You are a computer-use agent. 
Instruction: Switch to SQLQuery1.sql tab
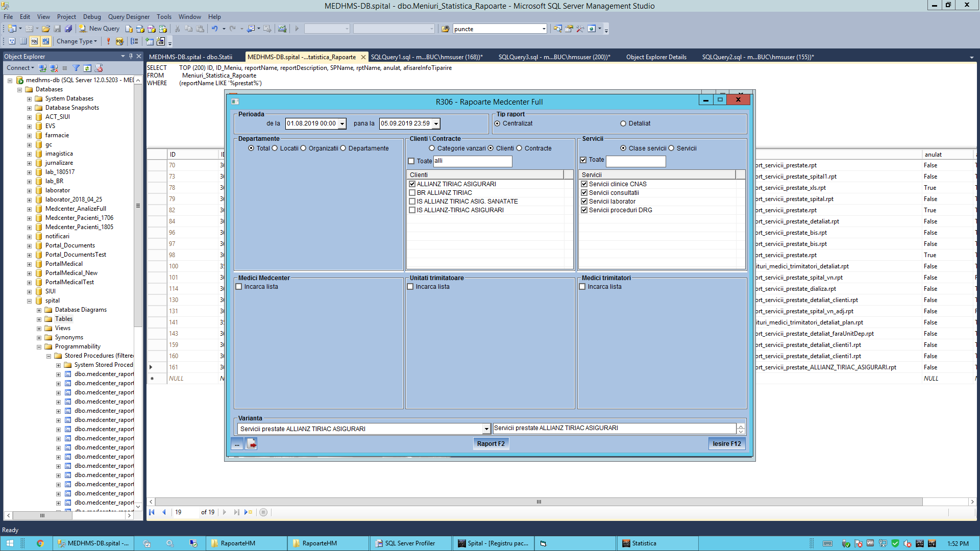tap(426, 57)
